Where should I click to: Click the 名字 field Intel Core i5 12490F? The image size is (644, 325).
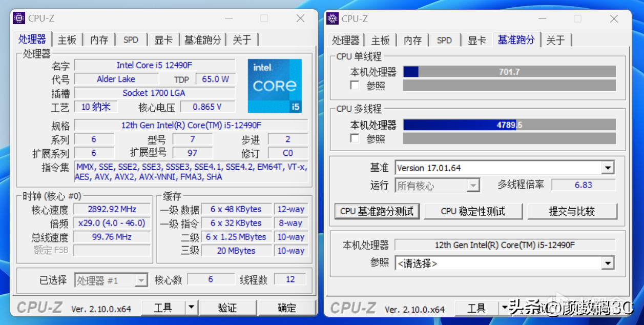click(x=155, y=65)
